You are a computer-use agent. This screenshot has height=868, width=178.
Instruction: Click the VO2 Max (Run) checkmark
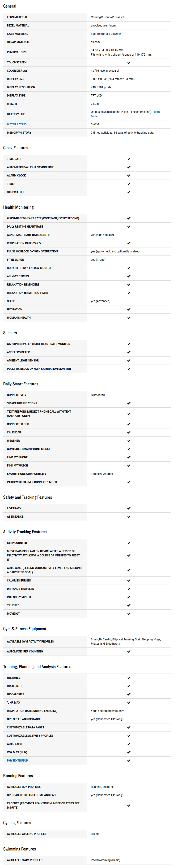(x=128, y=752)
